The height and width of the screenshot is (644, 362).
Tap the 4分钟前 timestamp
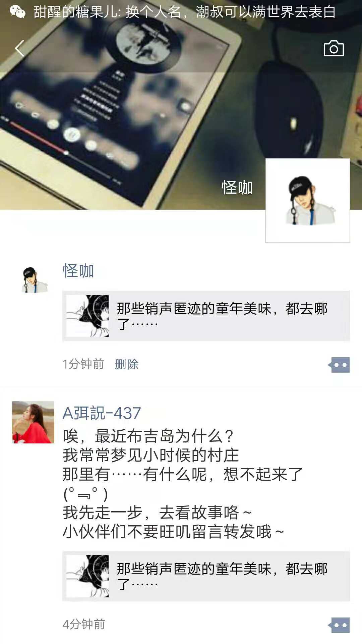click(84, 625)
